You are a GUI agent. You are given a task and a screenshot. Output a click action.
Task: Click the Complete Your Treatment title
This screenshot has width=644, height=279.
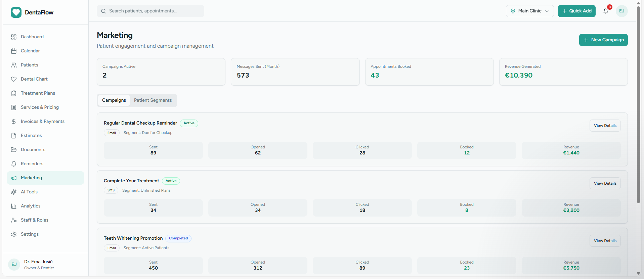tap(131, 181)
